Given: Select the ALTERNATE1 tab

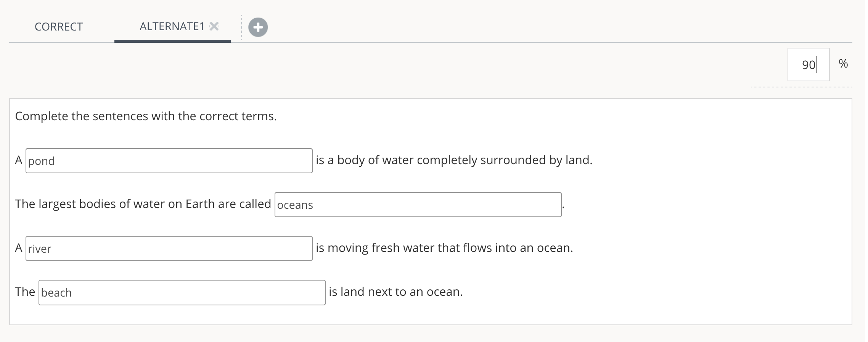Looking at the screenshot, I should (x=172, y=26).
